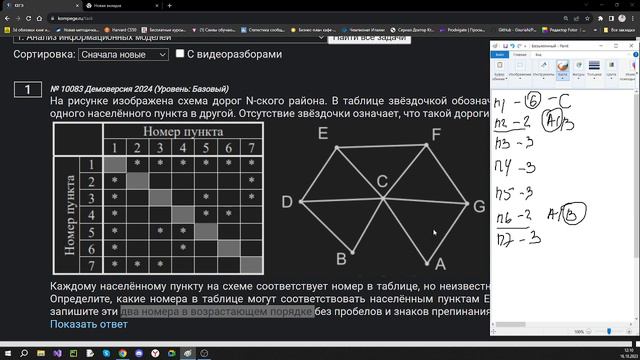Open Paint line Thickness (Толщина) dropdown

coord(594,70)
